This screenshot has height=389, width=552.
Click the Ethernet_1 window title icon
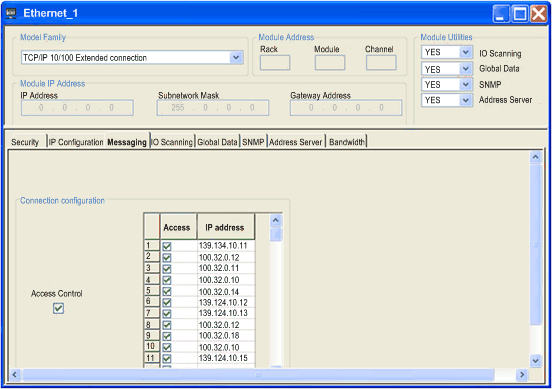click(11, 13)
